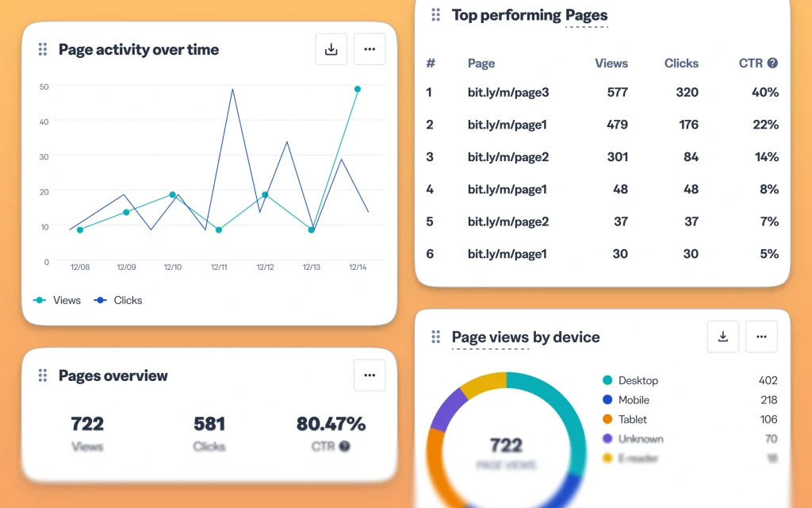Click the Views data point on 12/10
The height and width of the screenshot is (508, 812).
tap(172, 195)
